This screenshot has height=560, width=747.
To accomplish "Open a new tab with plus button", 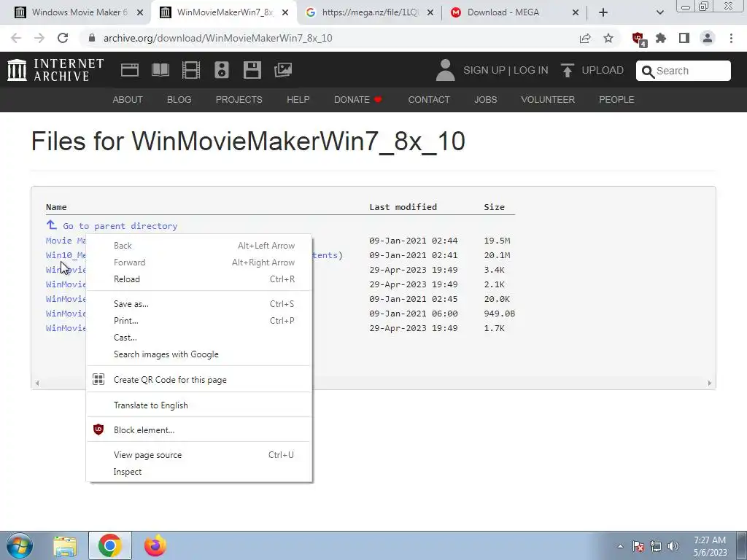I will pos(603,12).
